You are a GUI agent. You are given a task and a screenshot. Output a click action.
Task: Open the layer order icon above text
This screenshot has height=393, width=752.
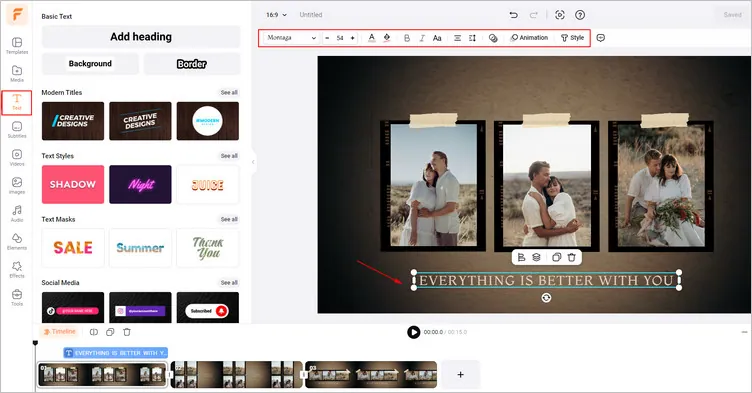(536, 257)
